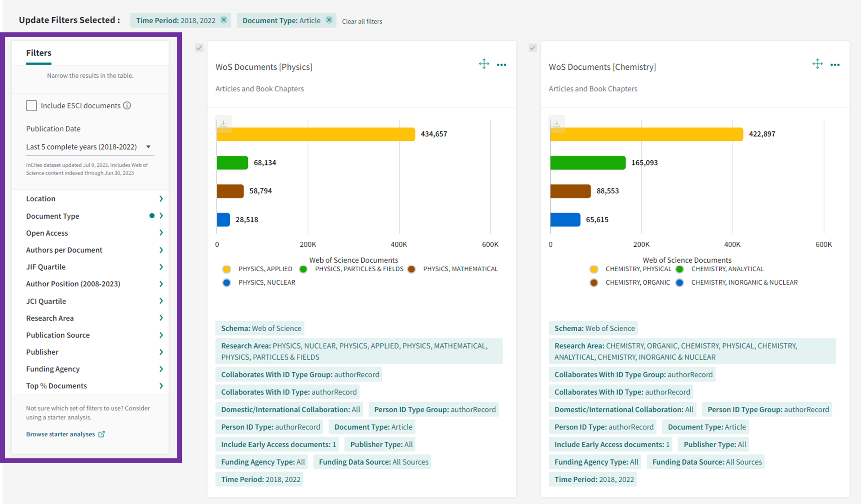Open the download icon on the Chemistry chart
This screenshot has height=504, width=861.
(557, 123)
